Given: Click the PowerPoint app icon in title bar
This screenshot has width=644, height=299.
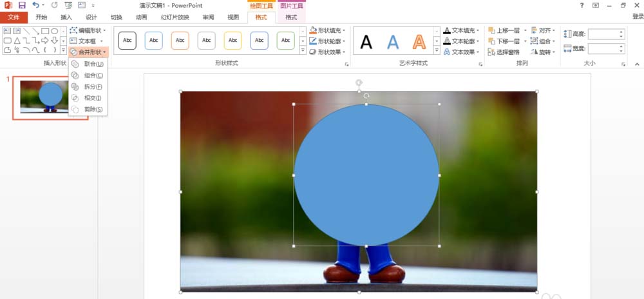Looking at the screenshot, I should (8, 5).
